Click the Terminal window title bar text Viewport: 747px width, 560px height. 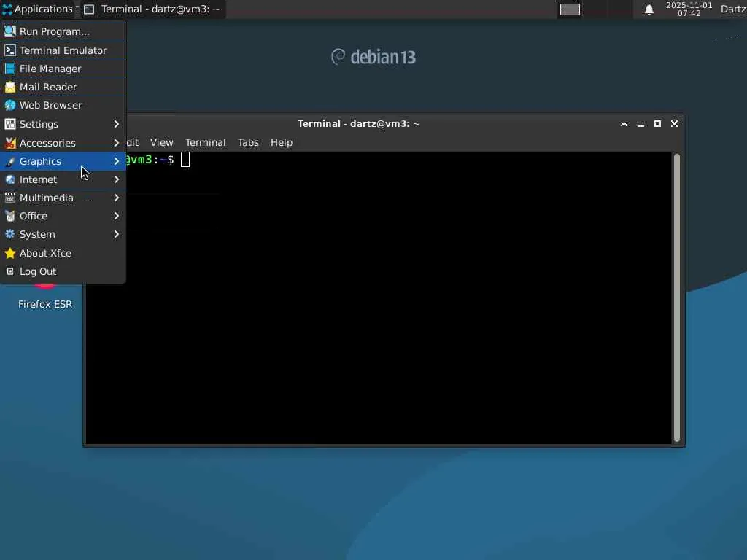(x=358, y=124)
